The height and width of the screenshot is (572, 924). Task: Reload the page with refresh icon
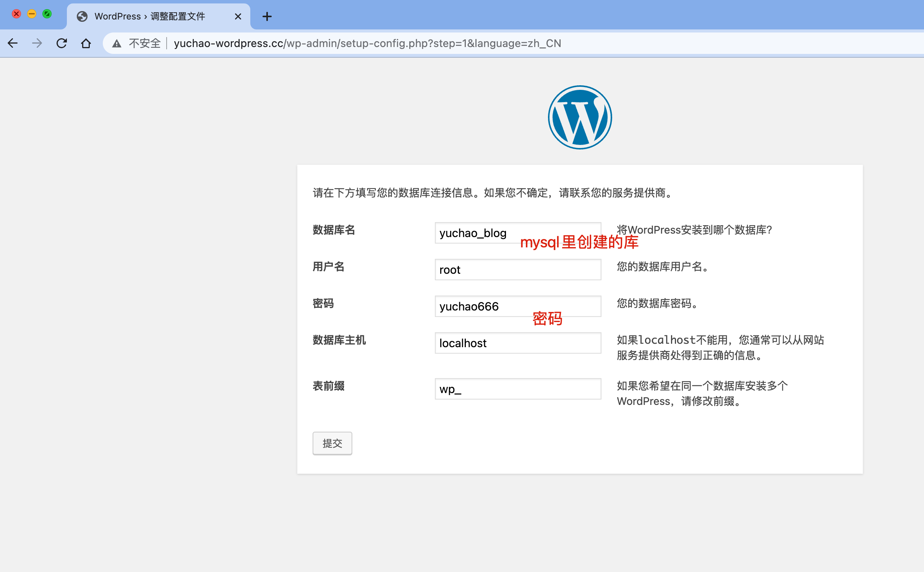[x=62, y=43]
